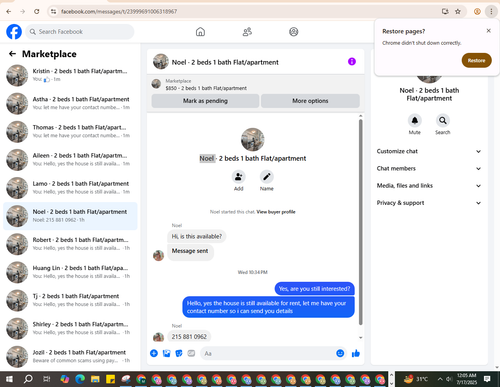Choose a sticker in composer
Image resolution: width=500 pixels, height=387 pixels.
point(179,353)
